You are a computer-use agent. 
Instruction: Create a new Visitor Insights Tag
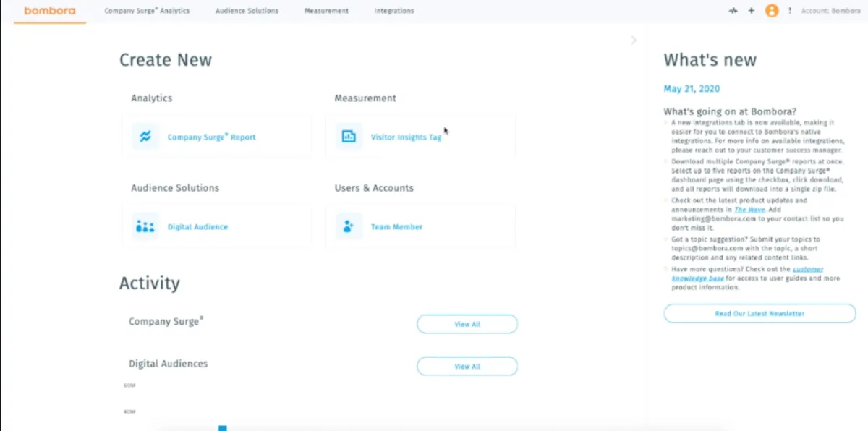pos(406,137)
